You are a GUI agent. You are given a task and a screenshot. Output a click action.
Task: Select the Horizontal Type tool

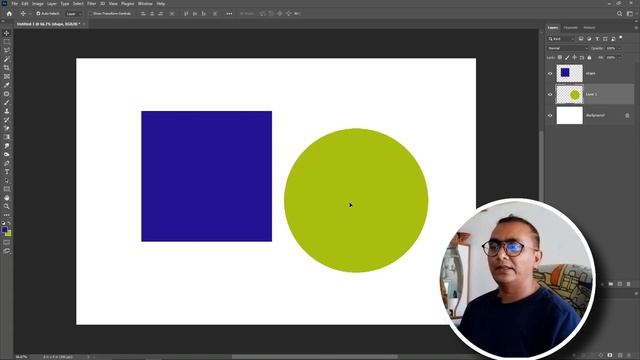pyautogui.click(x=7, y=172)
